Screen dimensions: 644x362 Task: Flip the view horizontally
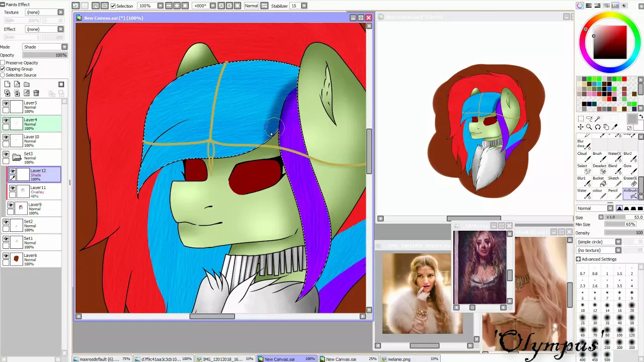pos(264,6)
